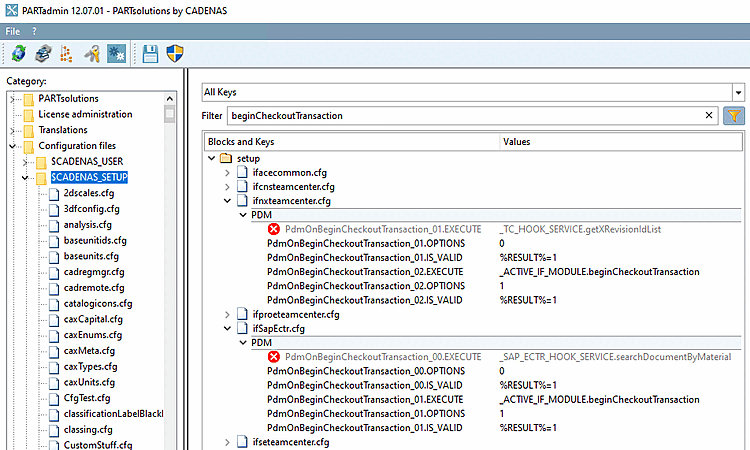Screen dimensions: 750x450
Task: Clear the filter text with X button
Action: [x=709, y=116]
